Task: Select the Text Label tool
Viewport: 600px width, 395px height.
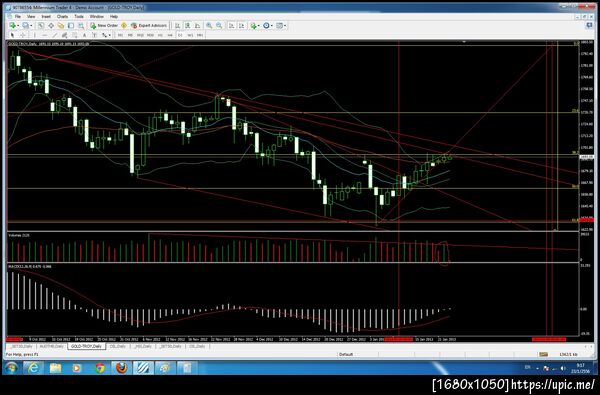Action: click(x=94, y=35)
